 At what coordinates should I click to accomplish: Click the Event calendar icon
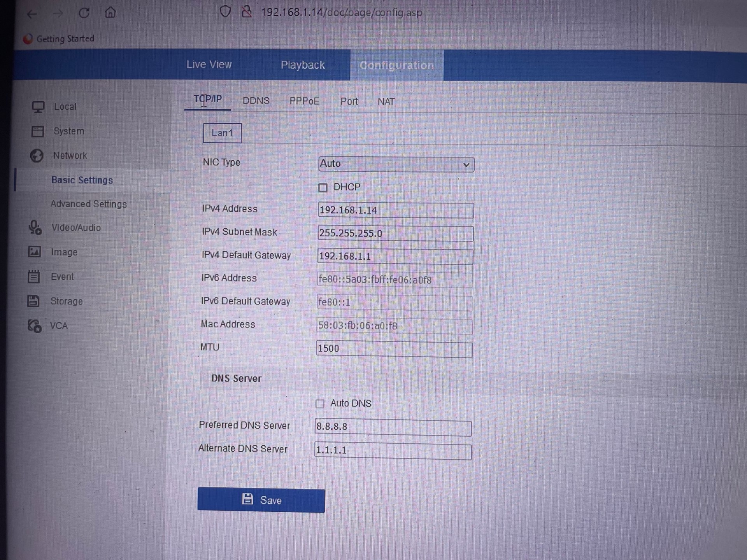pos(34,277)
